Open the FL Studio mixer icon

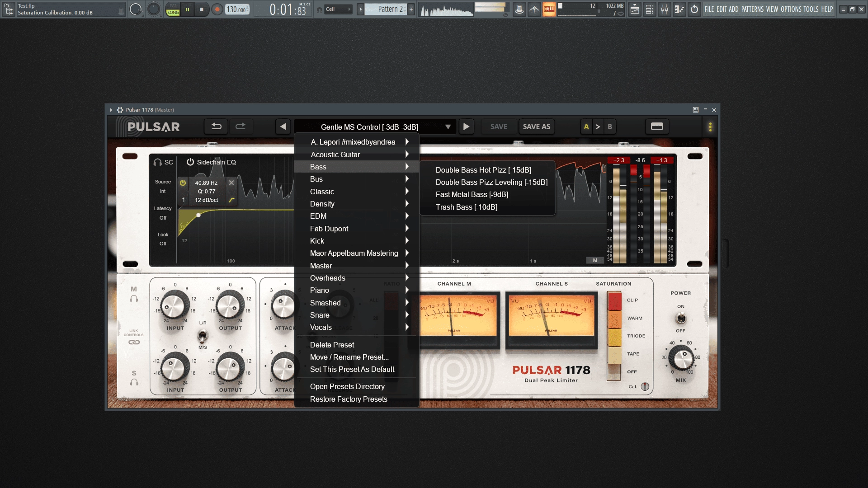pos(664,9)
